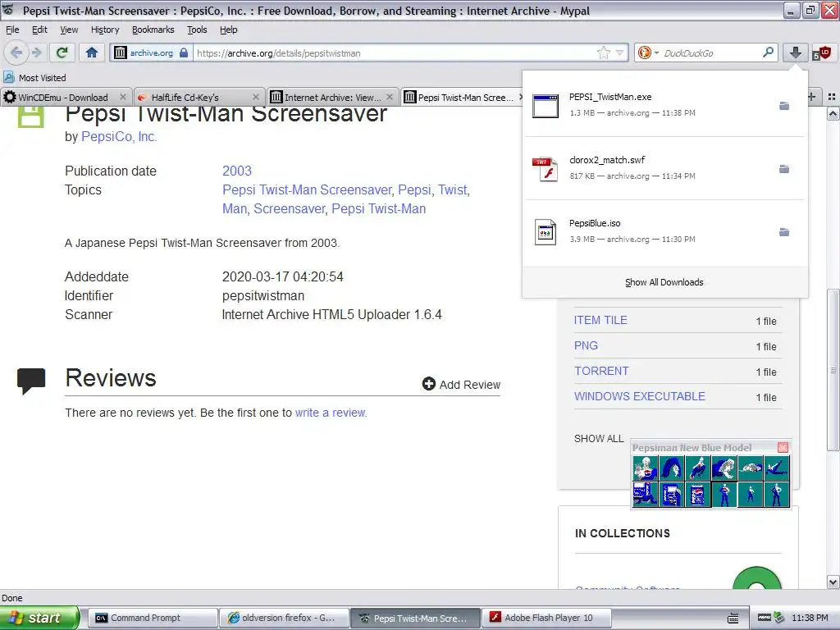Click the taskbar clock showing 11:38 PM
This screenshot has width=840, height=630.
tap(810, 618)
